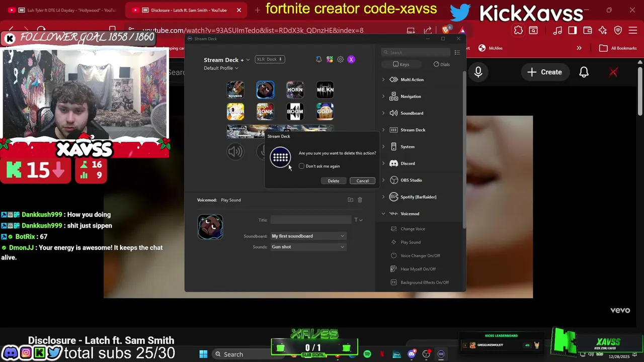Open the title text style dropdown
The height and width of the screenshot is (362, 644).
[x=358, y=220]
